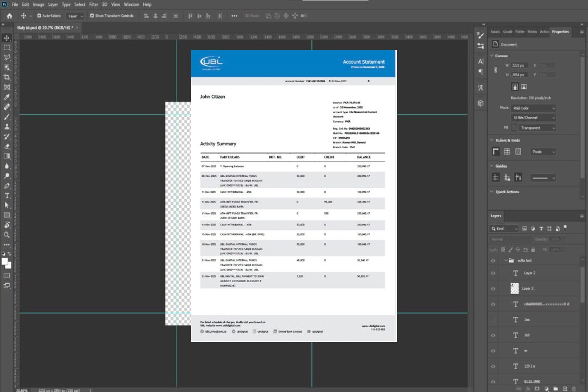Select the Gradient tool
The image size is (588, 392).
coord(7,156)
